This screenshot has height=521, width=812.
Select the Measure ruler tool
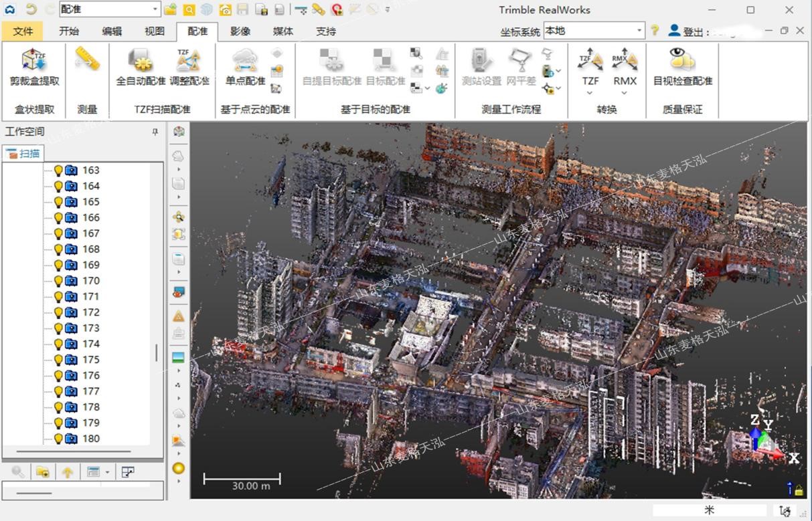pyautogui.click(x=87, y=59)
